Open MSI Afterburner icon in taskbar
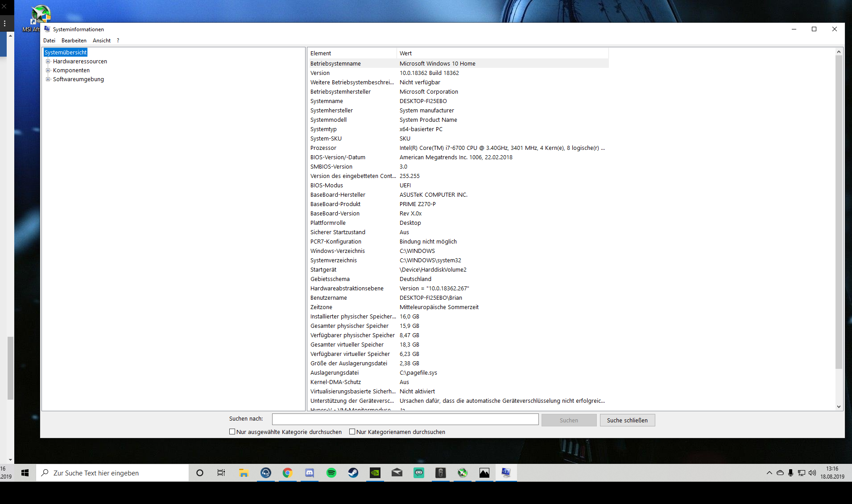Image resolution: width=852 pixels, height=504 pixels. tap(463, 473)
